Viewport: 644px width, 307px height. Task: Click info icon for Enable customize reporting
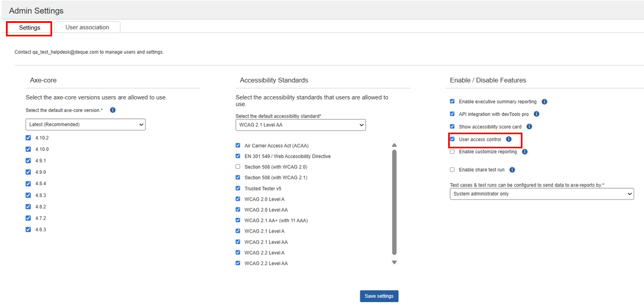525,152
